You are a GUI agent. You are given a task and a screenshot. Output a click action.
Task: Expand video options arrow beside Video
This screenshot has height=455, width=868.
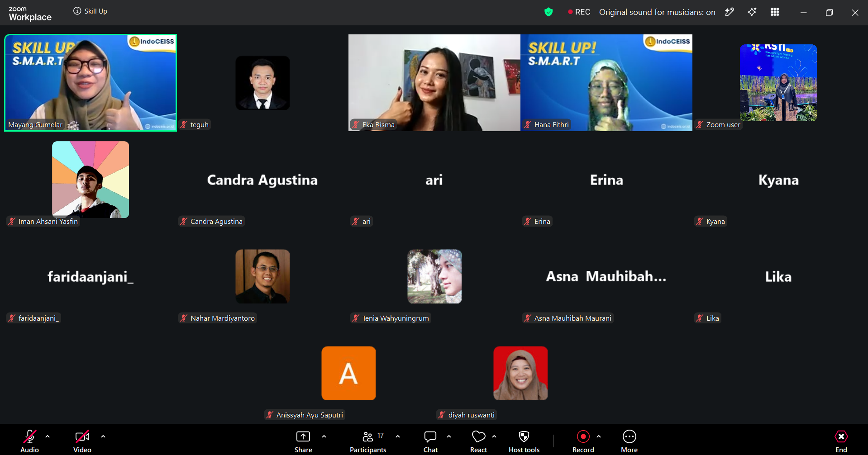pos(103,436)
